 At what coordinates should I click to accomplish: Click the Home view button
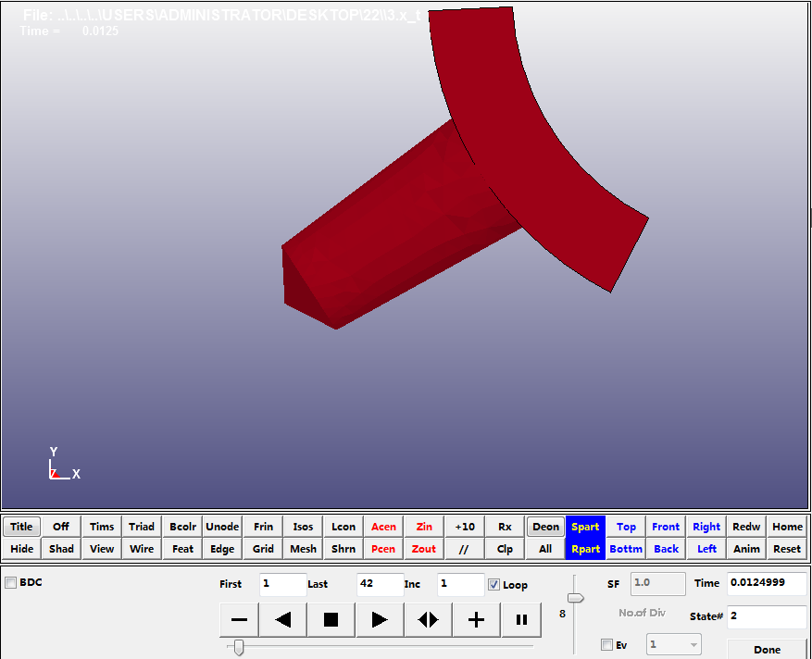pos(787,527)
